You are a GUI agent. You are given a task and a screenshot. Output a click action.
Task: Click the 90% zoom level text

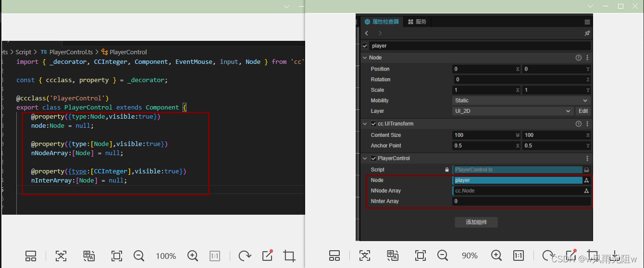(x=470, y=256)
